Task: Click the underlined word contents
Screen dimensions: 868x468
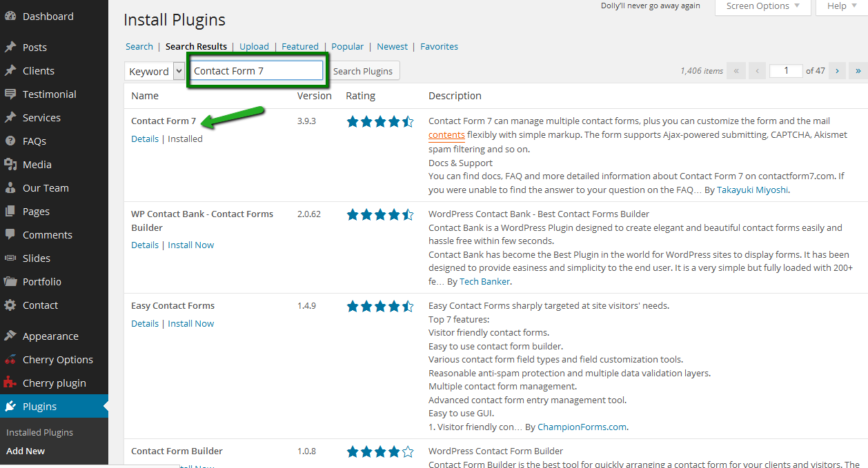Action: pyautogui.click(x=446, y=135)
